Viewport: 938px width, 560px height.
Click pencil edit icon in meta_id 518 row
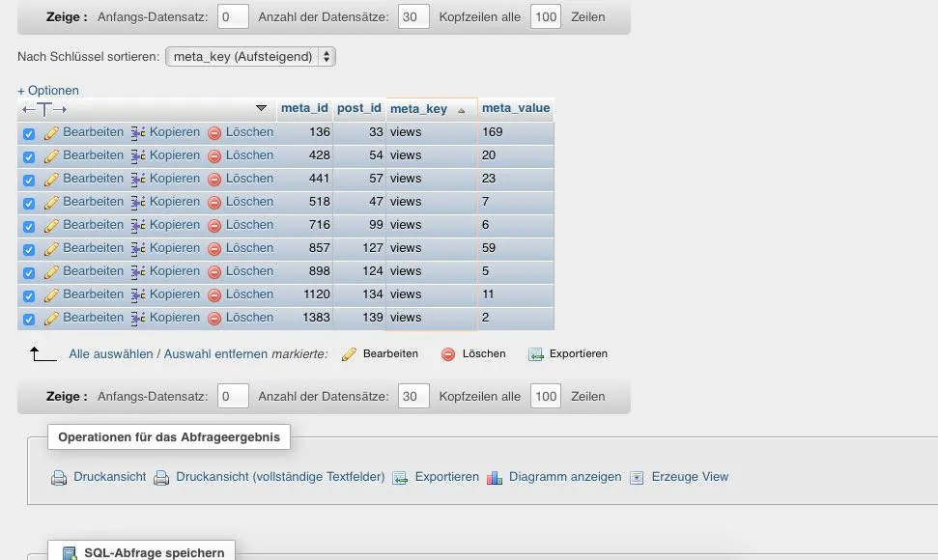(x=51, y=203)
